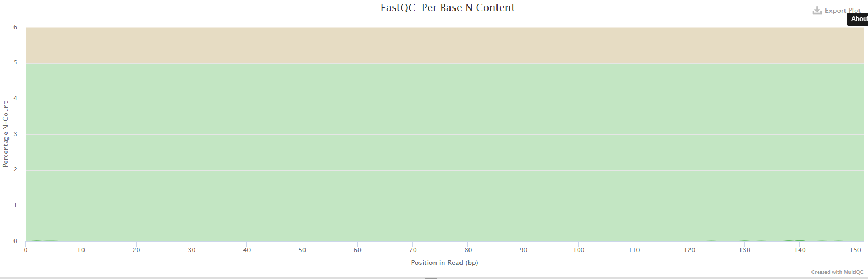Click the x-axis tick labeled 70
868x279 pixels.
(412, 250)
